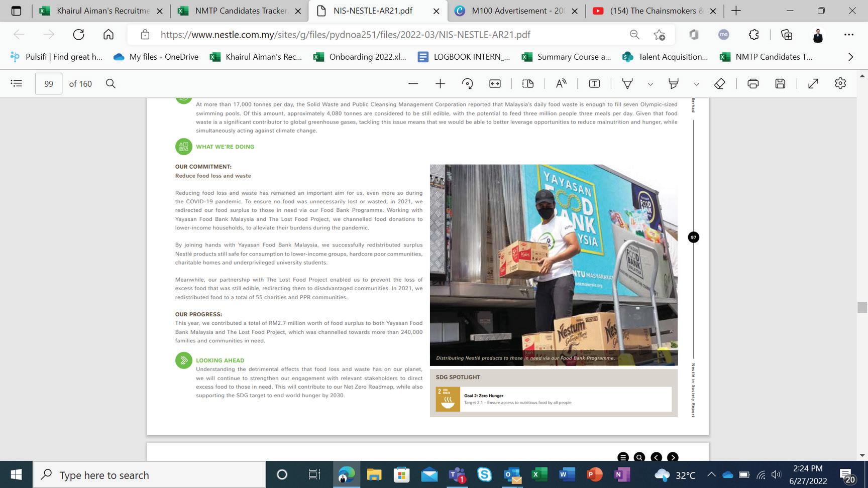Go to next page via black arrow
Screen dimensions: 868x488
pyautogui.click(x=673, y=457)
